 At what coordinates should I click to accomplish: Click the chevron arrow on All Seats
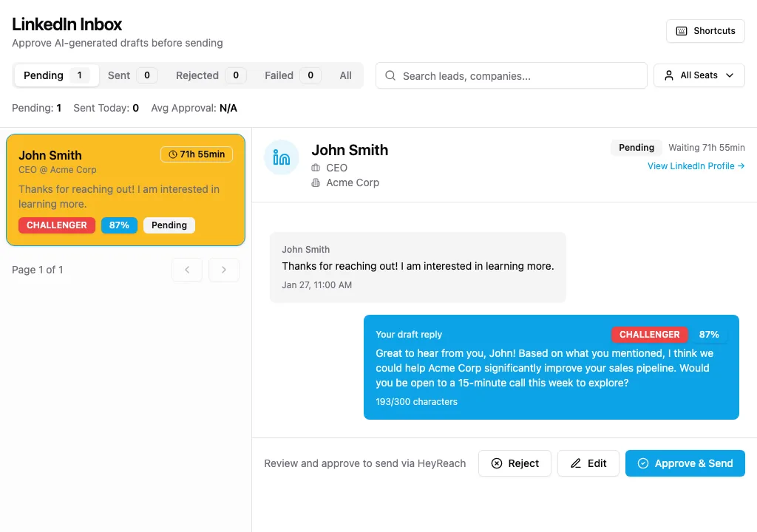click(730, 75)
